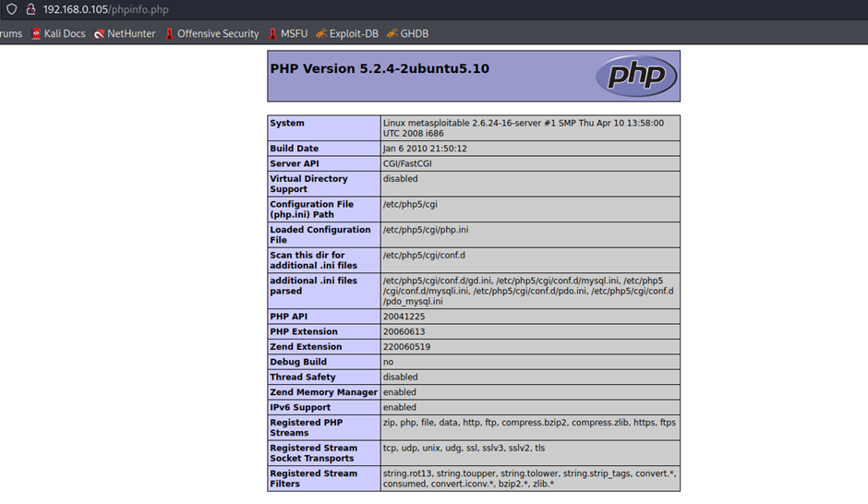Open the Exploit-DB bookmark
The width and height of the screenshot is (868, 504).
[347, 34]
